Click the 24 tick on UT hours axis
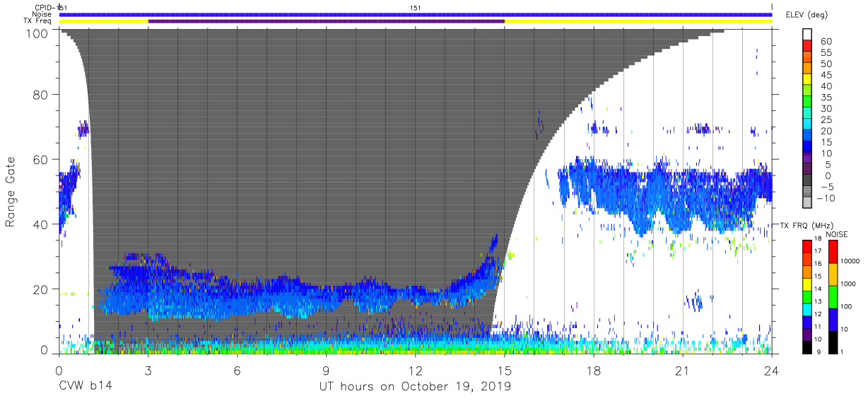Viewport: 868px width, 401px height. tap(772, 371)
